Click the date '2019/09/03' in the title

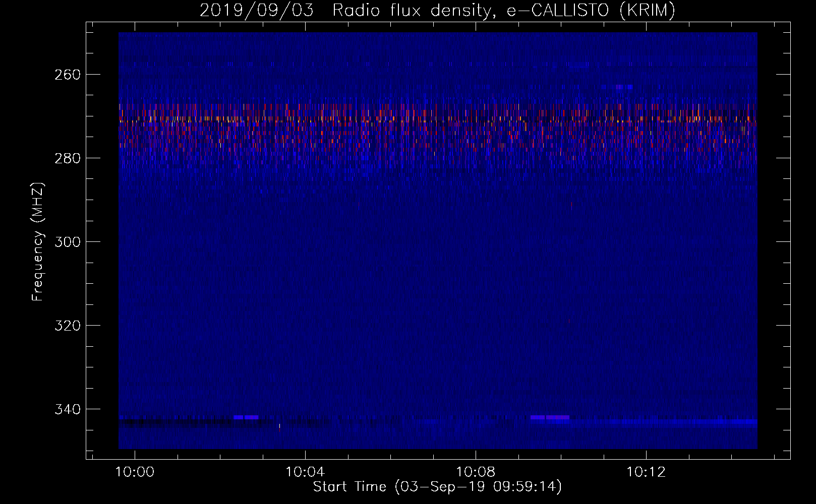pyautogui.click(x=257, y=11)
